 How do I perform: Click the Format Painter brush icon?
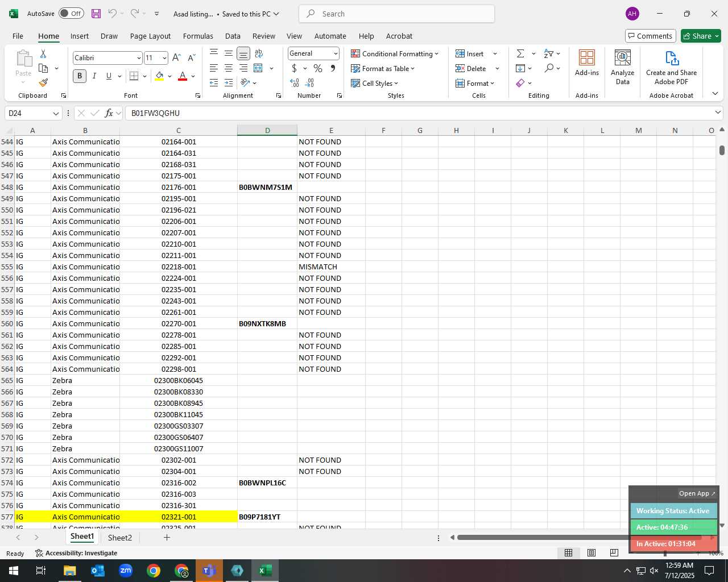click(x=43, y=83)
